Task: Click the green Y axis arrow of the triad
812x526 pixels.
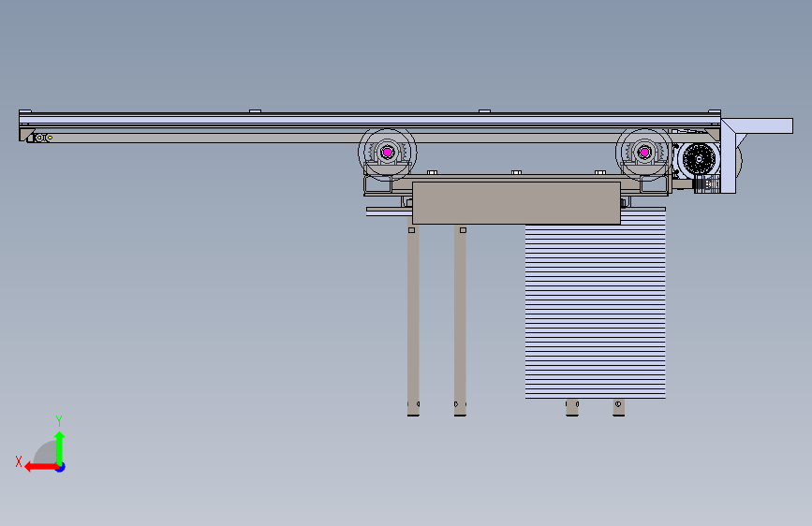Action: click(60, 448)
